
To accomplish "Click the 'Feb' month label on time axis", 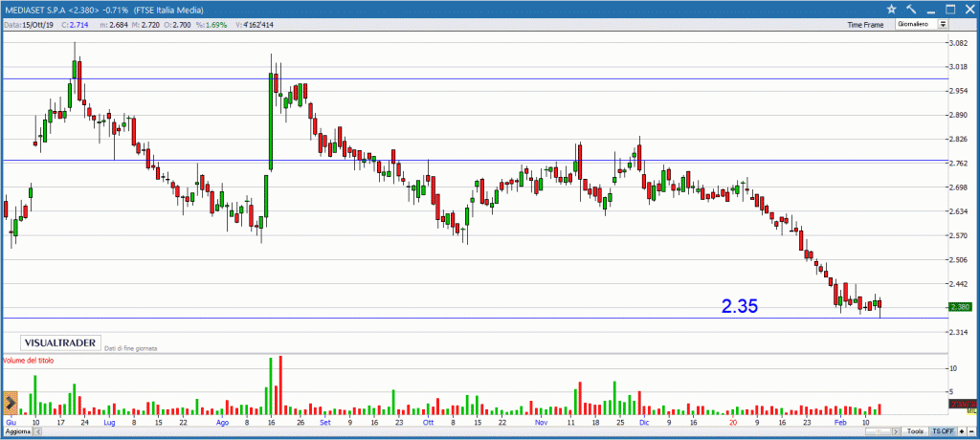I will (x=842, y=423).
